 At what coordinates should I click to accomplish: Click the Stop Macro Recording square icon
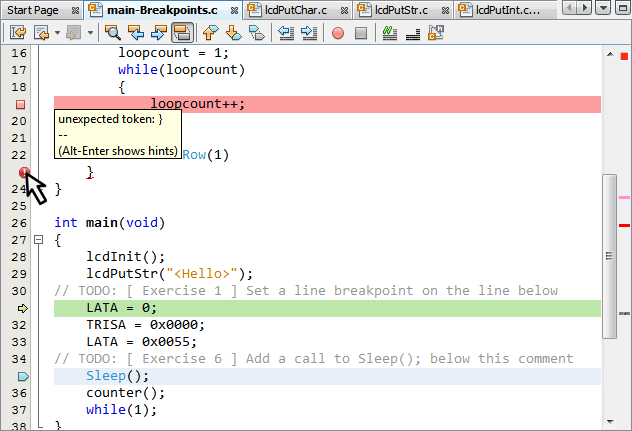point(360,33)
